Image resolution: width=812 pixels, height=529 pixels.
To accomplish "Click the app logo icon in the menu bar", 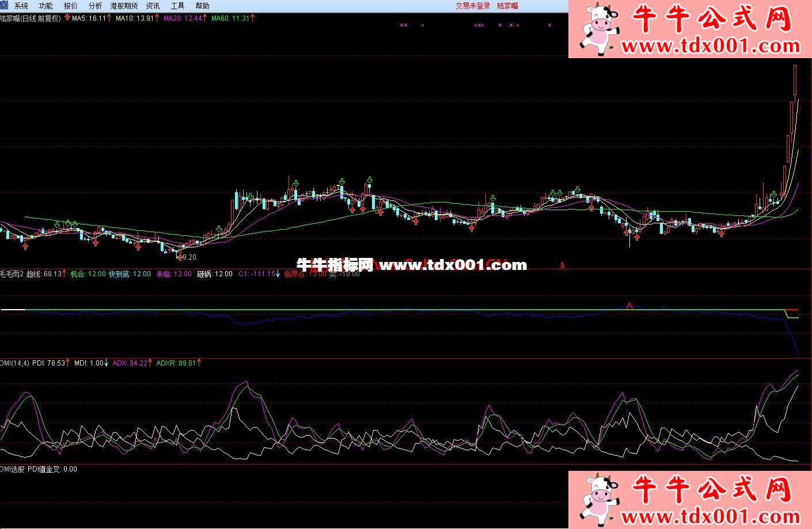I will [x=5, y=5].
